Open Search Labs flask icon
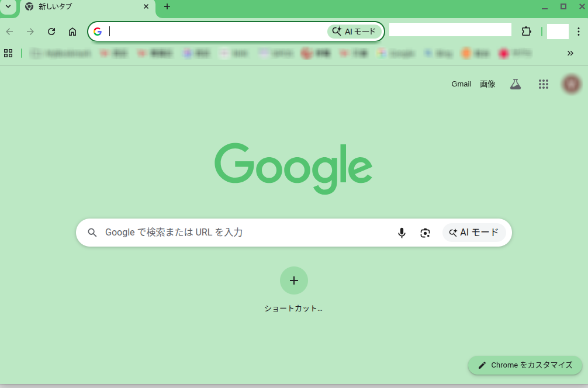This screenshot has width=588, height=388. point(515,84)
